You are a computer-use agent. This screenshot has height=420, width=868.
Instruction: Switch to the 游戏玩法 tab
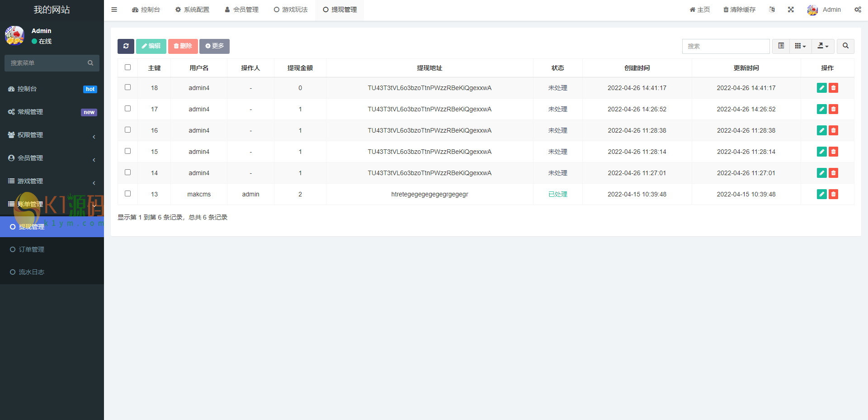pyautogui.click(x=291, y=10)
